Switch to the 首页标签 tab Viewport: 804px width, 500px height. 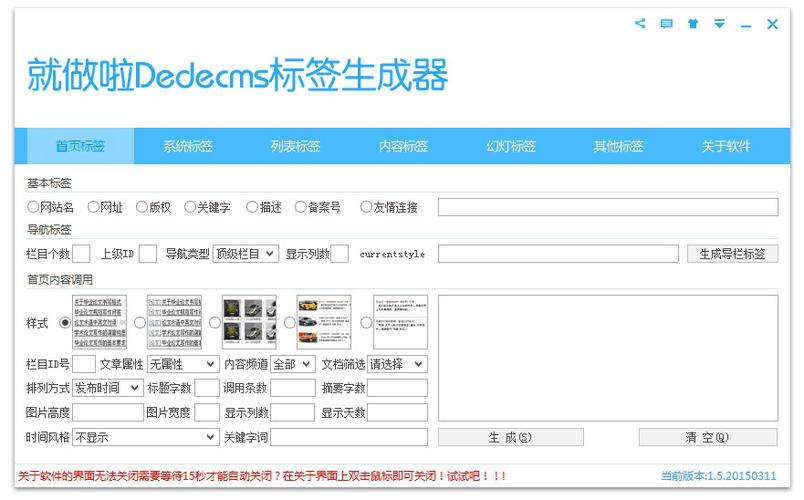(x=81, y=146)
